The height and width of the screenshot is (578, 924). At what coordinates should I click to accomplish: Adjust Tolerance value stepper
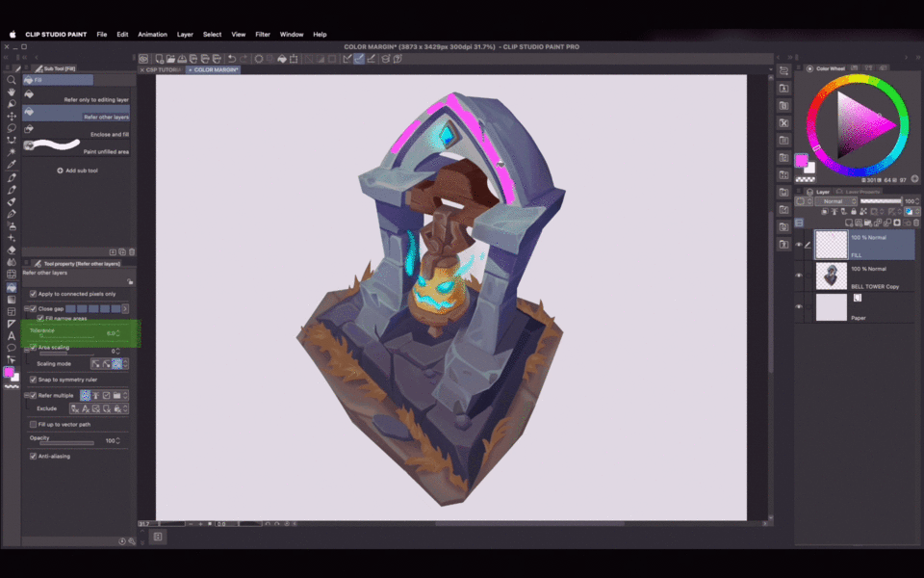pyautogui.click(x=117, y=333)
